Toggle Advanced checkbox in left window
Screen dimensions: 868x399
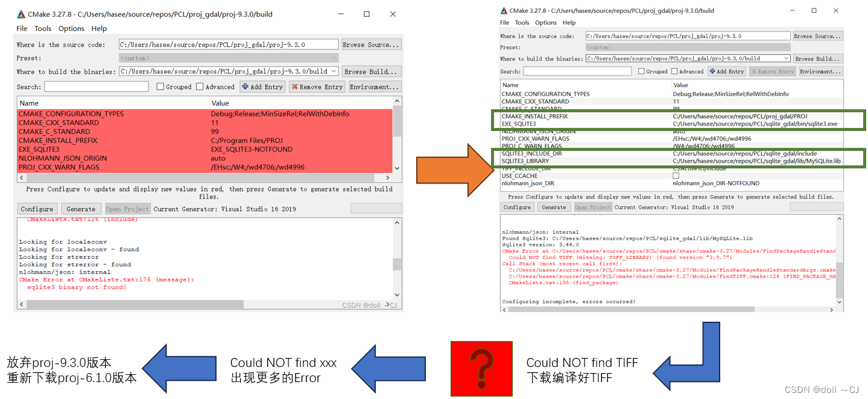[x=200, y=87]
